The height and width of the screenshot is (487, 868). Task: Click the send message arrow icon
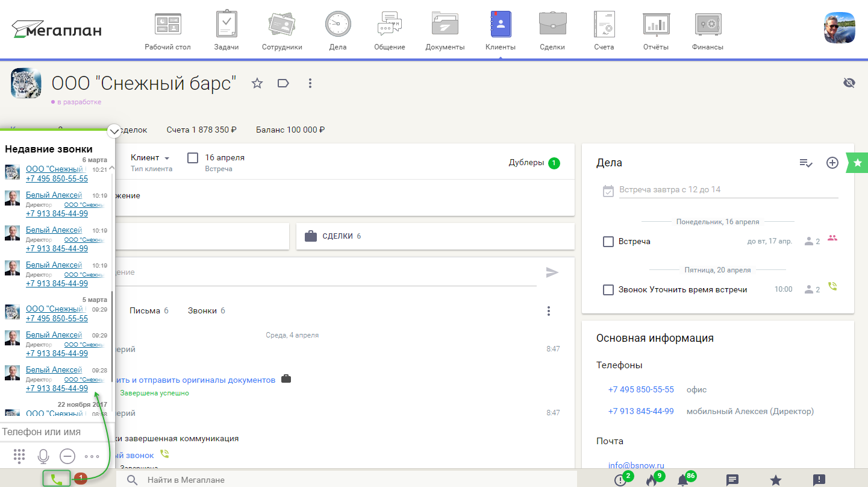552,272
